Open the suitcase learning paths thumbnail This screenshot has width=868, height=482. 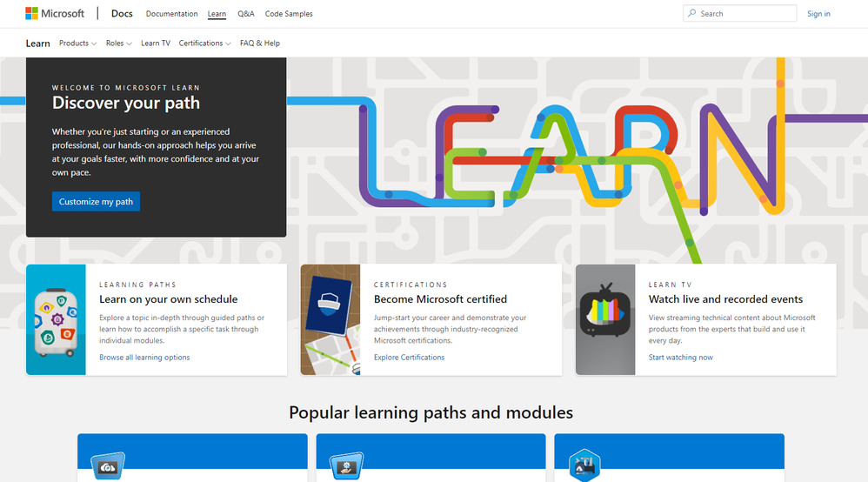[x=56, y=319]
